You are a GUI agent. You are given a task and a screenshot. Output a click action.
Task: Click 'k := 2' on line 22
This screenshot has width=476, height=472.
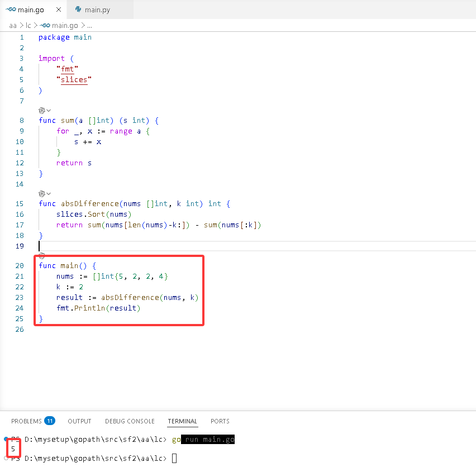click(69, 287)
